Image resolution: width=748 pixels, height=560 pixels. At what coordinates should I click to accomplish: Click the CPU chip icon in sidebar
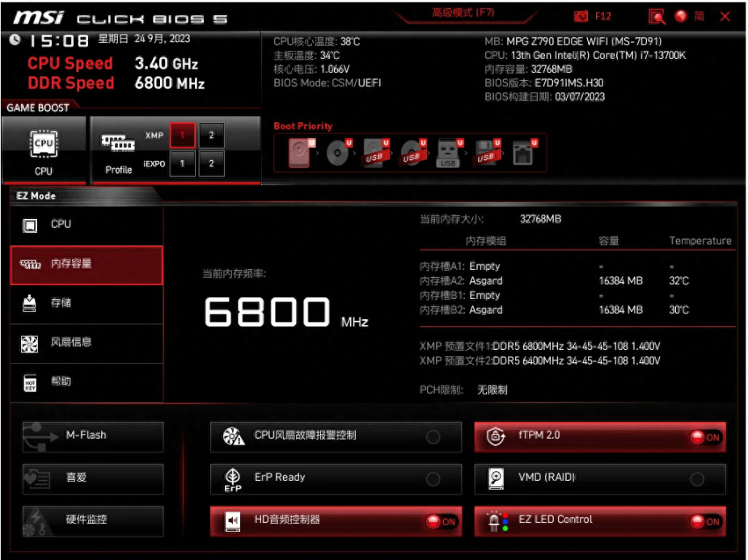30,225
